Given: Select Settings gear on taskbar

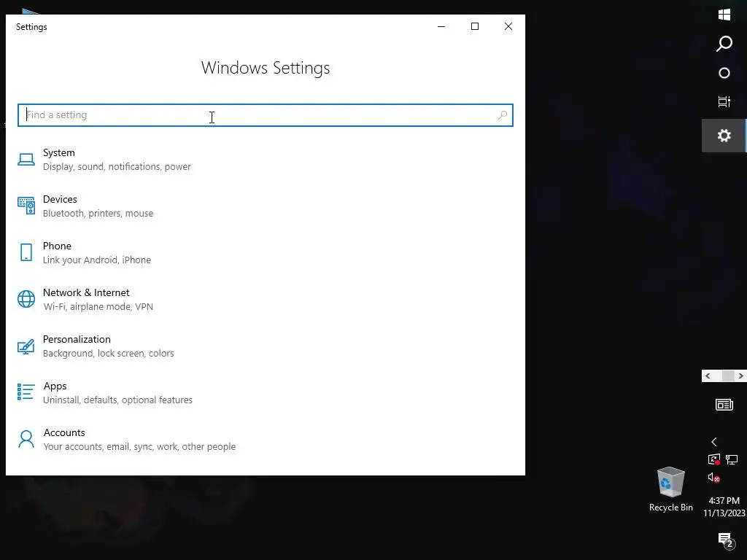Looking at the screenshot, I should click(x=724, y=136).
